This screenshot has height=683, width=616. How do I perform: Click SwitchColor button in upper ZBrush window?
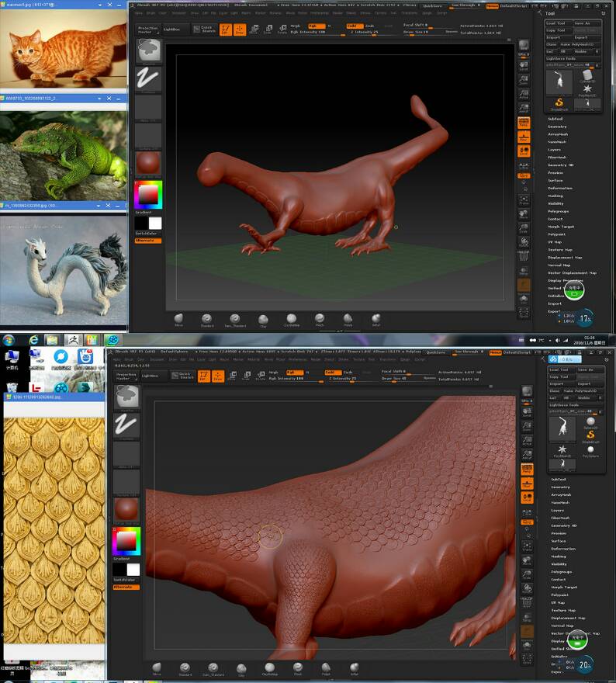click(x=148, y=234)
